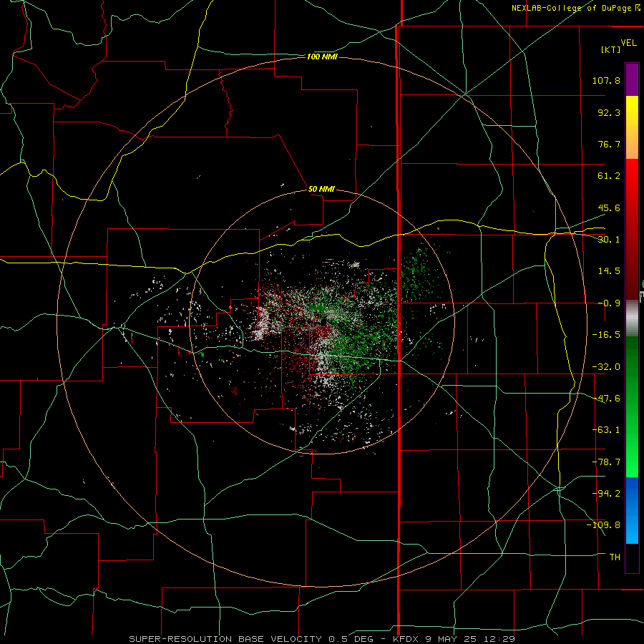644x644 pixels.
Task: Click the -63.1 velocity scale value
Action: tap(606, 430)
